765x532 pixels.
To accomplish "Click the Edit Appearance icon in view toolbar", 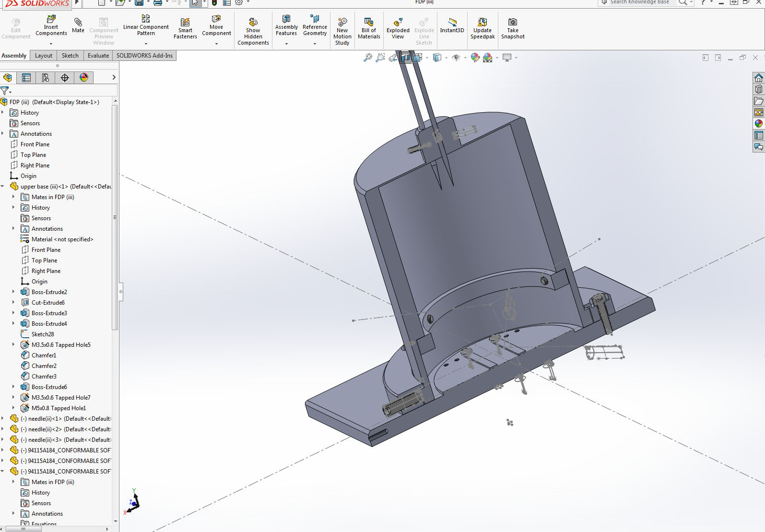I will pyautogui.click(x=475, y=58).
